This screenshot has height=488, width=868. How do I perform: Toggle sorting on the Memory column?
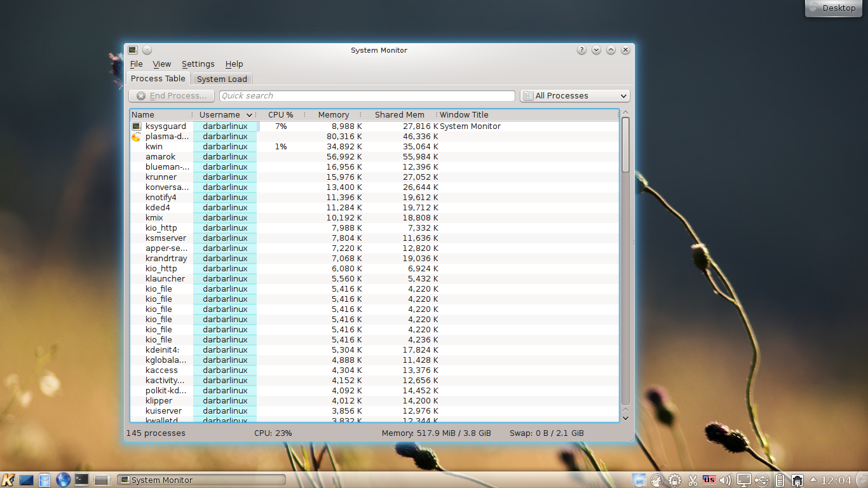coord(334,114)
